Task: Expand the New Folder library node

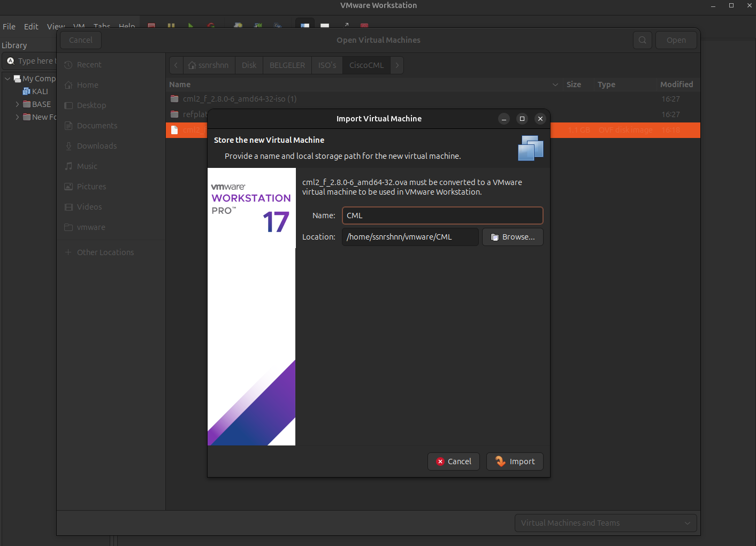Action: (17, 117)
